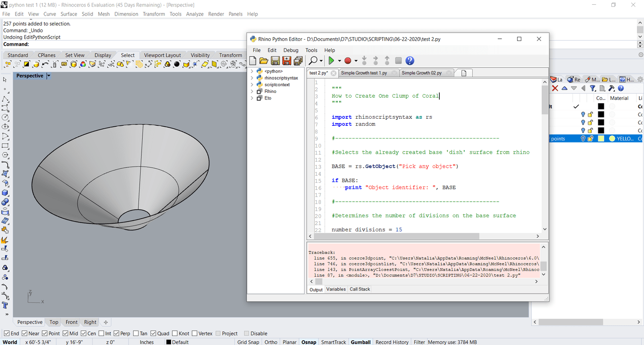
Task: Enable the Int object snap checkbox
Action: pyautogui.click(x=101, y=334)
